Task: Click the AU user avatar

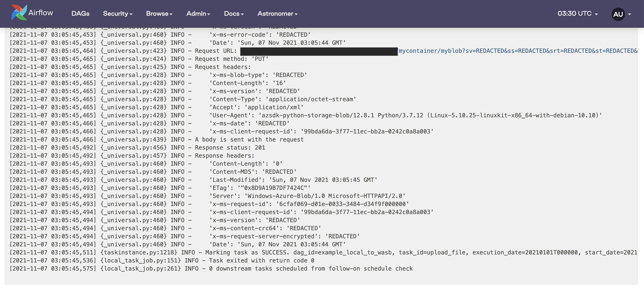Action: tap(618, 14)
